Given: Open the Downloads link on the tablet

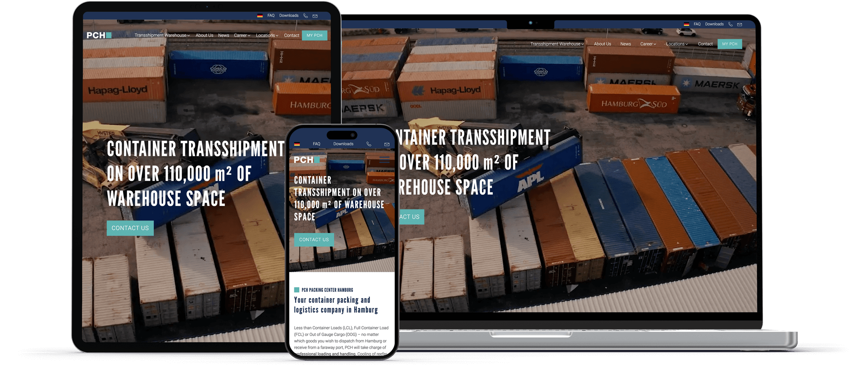Looking at the screenshot, I should pyautogui.click(x=289, y=16).
